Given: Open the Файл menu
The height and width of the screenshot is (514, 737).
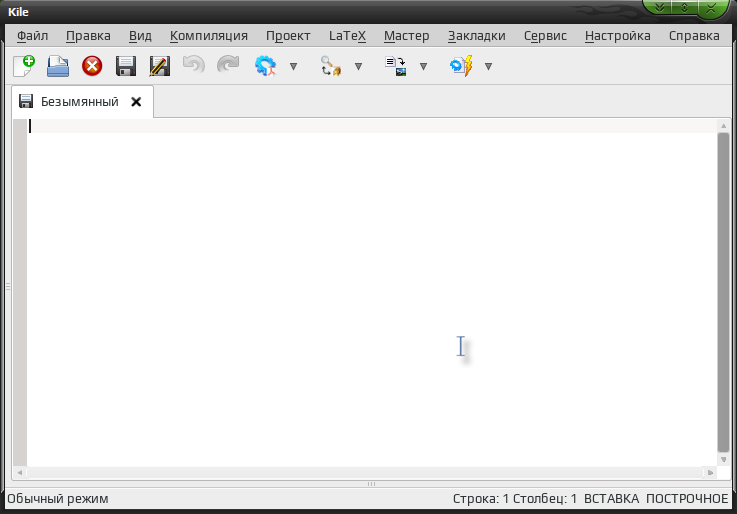Looking at the screenshot, I should pos(32,36).
